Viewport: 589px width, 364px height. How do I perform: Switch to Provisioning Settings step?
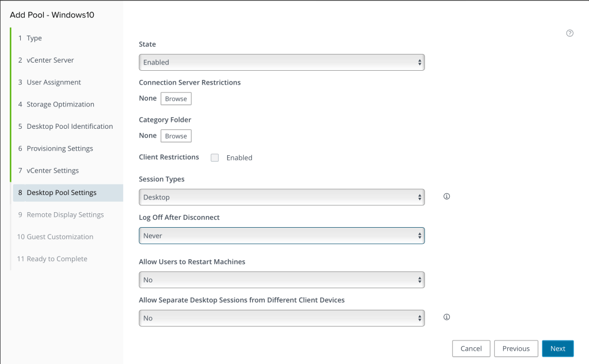[x=59, y=148]
